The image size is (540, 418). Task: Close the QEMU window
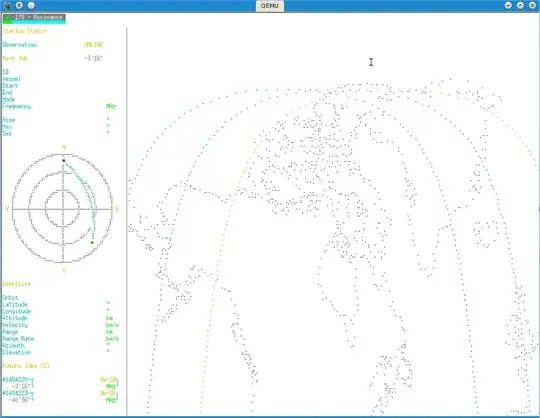[x=532, y=5]
